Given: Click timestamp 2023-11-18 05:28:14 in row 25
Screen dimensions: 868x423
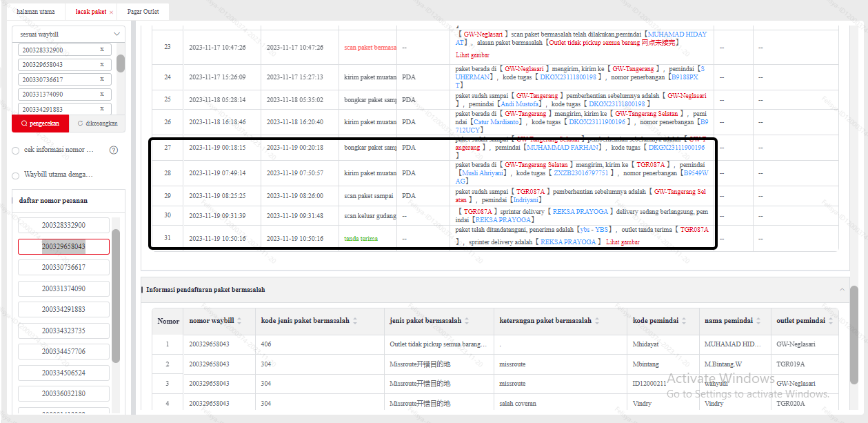Looking at the screenshot, I should pyautogui.click(x=218, y=100).
